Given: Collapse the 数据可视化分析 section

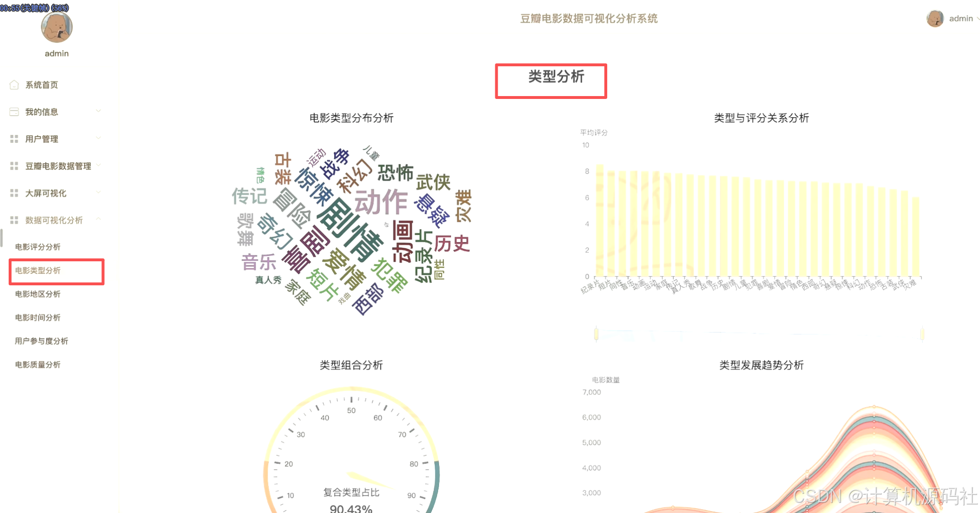Looking at the screenshot, I should [99, 220].
